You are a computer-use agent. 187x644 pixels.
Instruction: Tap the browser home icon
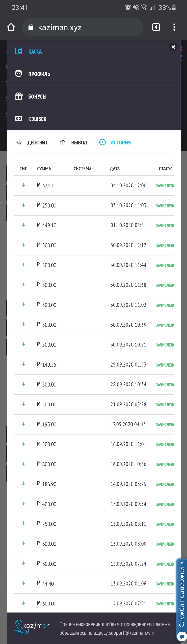(11, 27)
